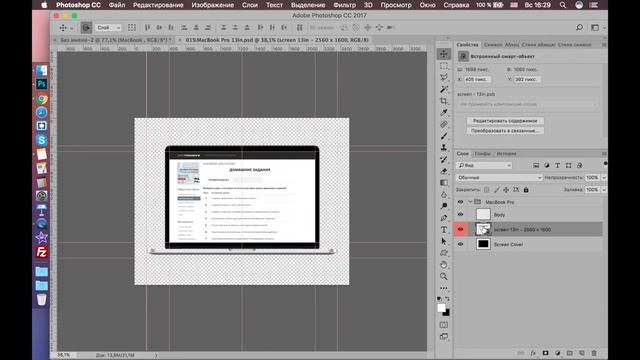Select the Magic Wand tool

pyautogui.click(x=444, y=89)
